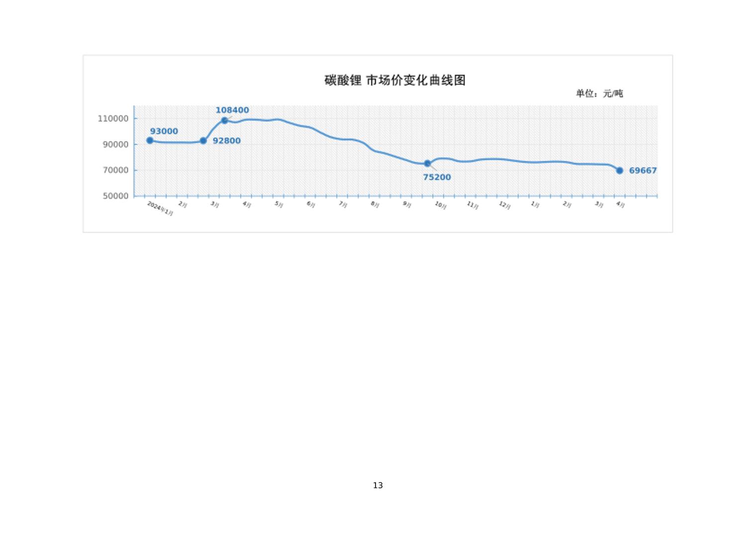
Task: Select the 5月 x-axis label
Action: (279, 204)
